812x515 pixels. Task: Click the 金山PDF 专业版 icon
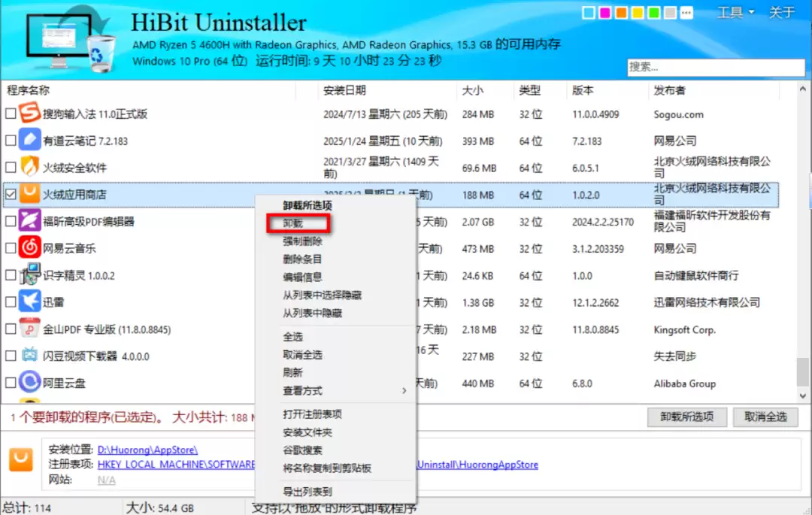(29, 328)
